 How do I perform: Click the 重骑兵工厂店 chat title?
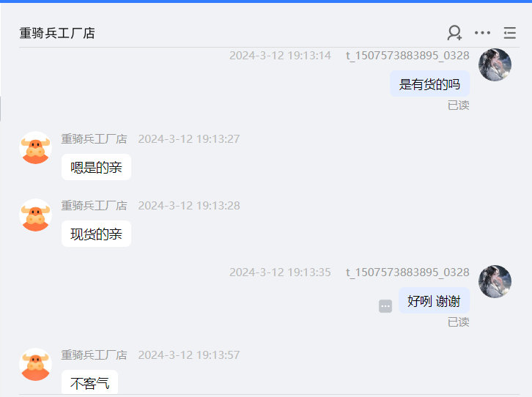pyautogui.click(x=57, y=33)
